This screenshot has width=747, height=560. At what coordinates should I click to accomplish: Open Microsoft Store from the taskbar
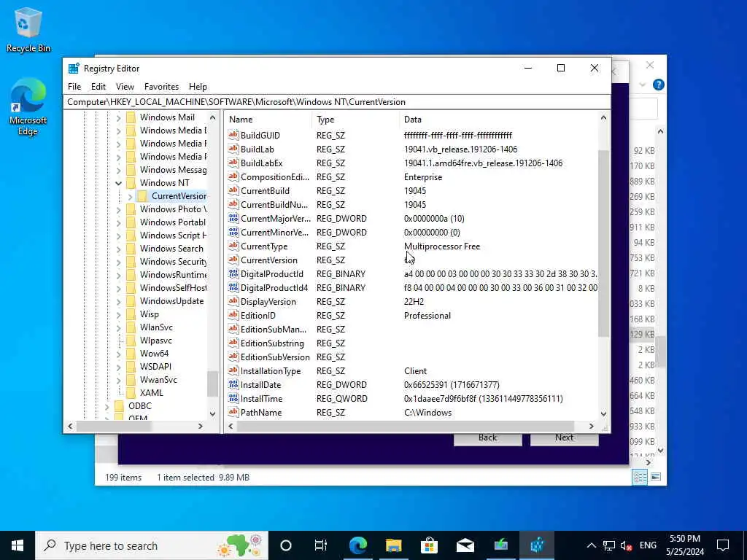click(x=429, y=545)
